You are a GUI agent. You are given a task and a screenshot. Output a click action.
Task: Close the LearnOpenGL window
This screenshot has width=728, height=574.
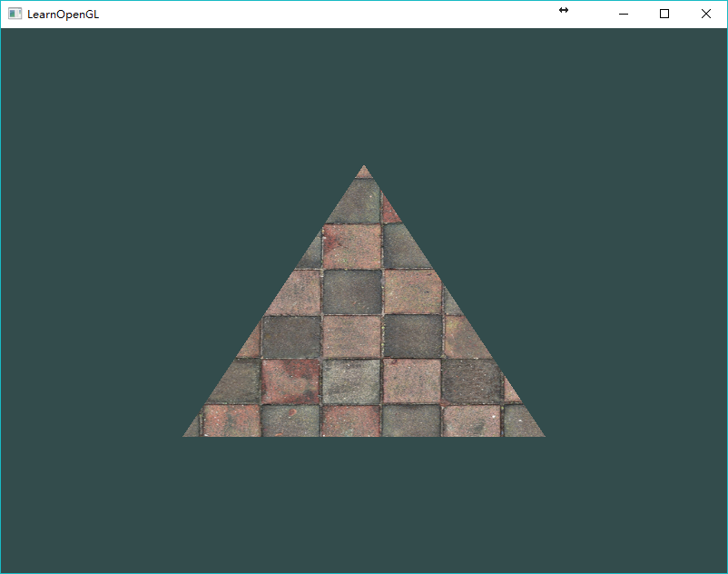pyautogui.click(x=705, y=14)
